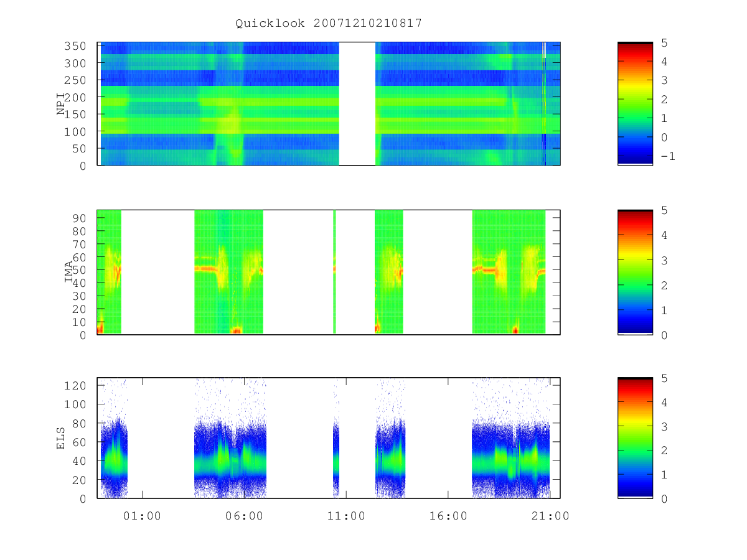Click the 21:00 time tick label
This screenshot has width=747, height=560.
(x=550, y=516)
